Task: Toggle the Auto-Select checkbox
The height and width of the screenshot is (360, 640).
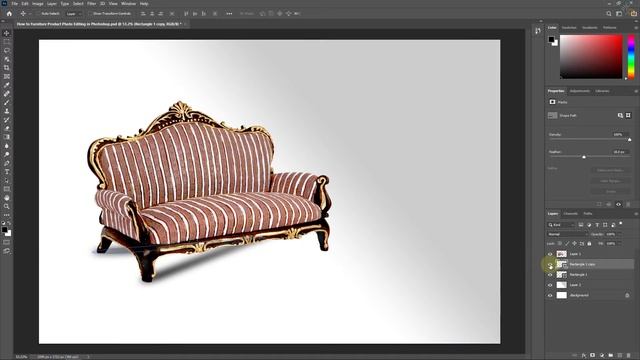Action: click(x=39, y=13)
